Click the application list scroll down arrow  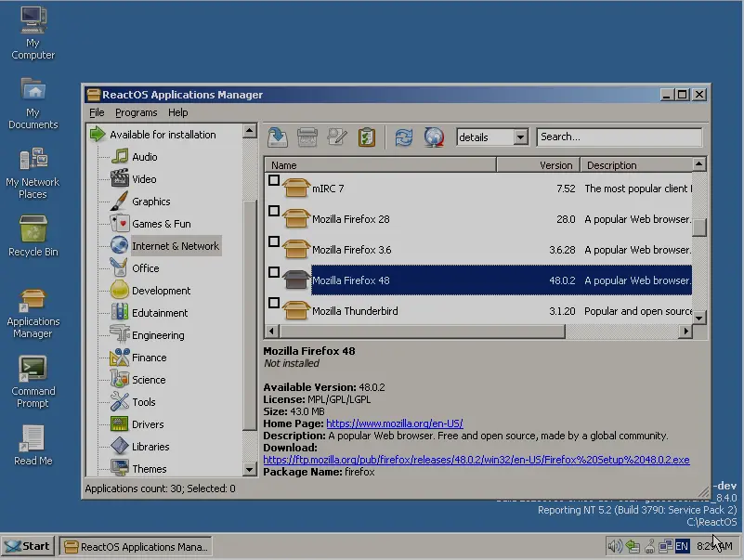[x=698, y=318]
